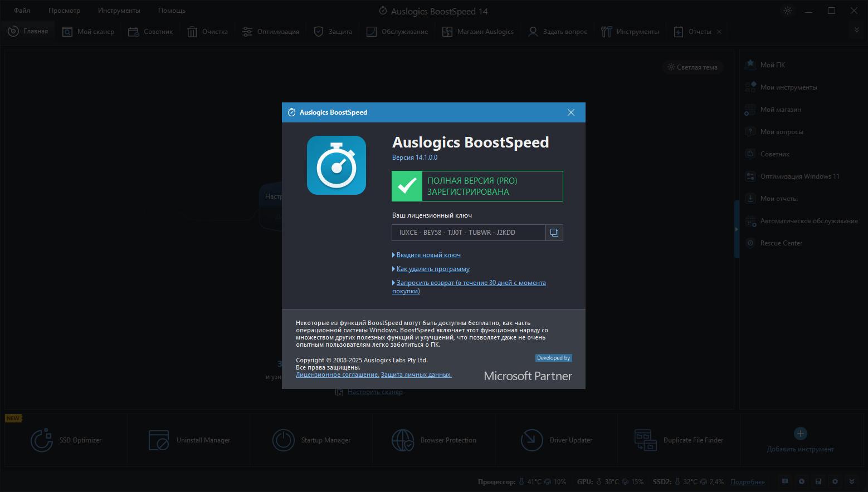Switch to the Главная tab
This screenshot has height=492, width=868.
coord(28,32)
